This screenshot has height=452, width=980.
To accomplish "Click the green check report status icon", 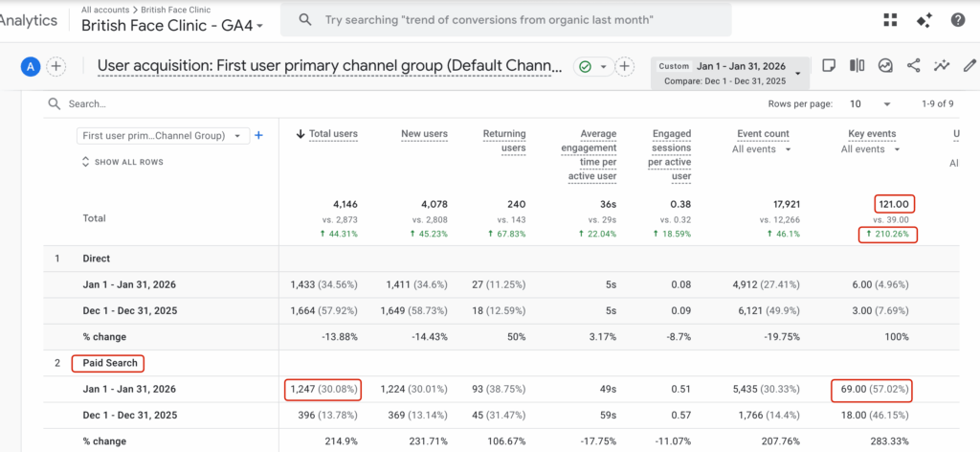I will 585,66.
